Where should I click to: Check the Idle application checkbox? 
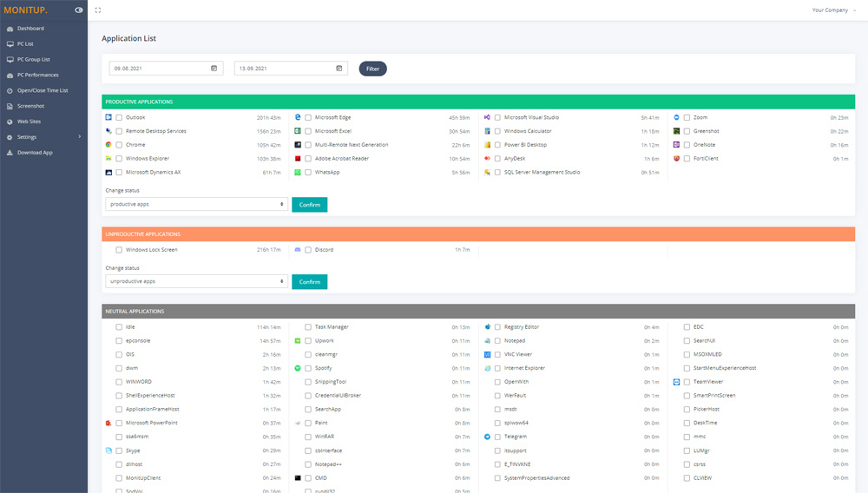point(119,327)
